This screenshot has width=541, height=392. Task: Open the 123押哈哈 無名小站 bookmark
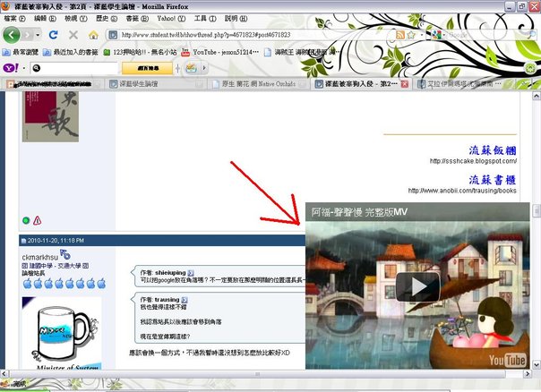pos(140,52)
